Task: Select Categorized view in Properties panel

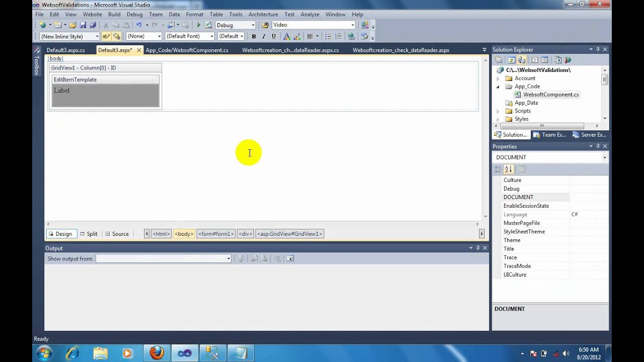Action: [x=498, y=169]
